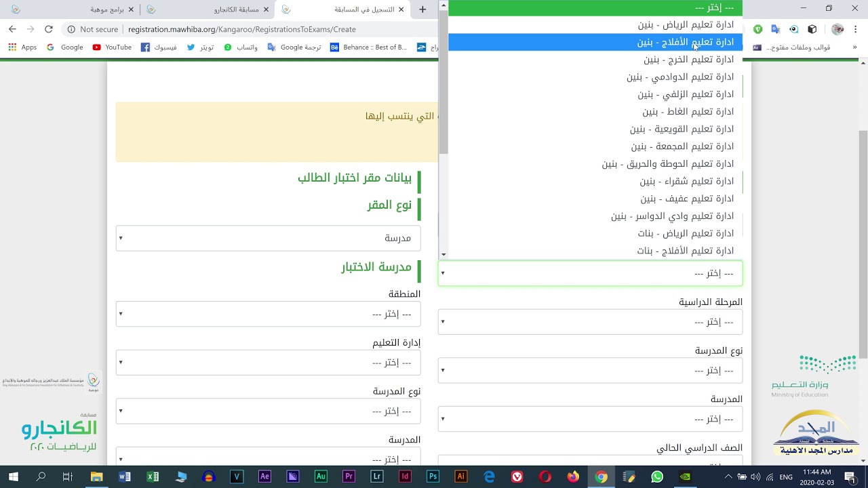Choose ادارة تعليم الحوطة والحريق - بنين
868x488 pixels.
pos(595,164)
